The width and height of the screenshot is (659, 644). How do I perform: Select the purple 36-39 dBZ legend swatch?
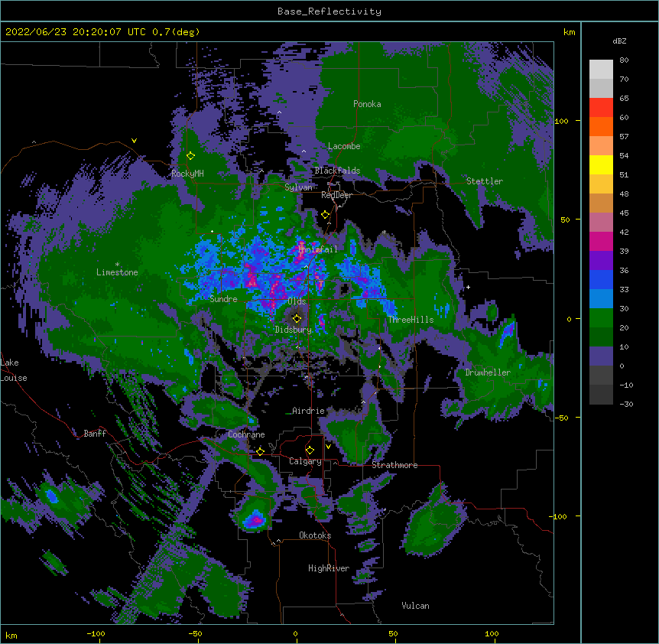pyautogui.click(x=601, y=261)
